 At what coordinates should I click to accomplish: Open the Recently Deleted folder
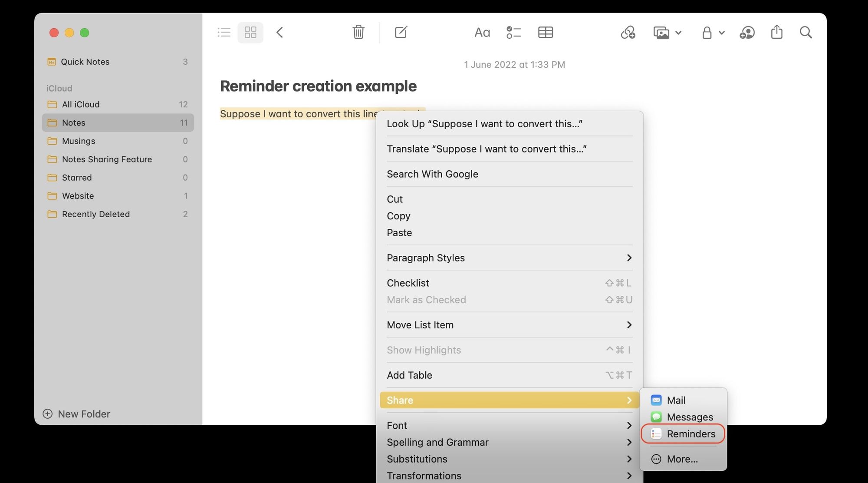95,214
